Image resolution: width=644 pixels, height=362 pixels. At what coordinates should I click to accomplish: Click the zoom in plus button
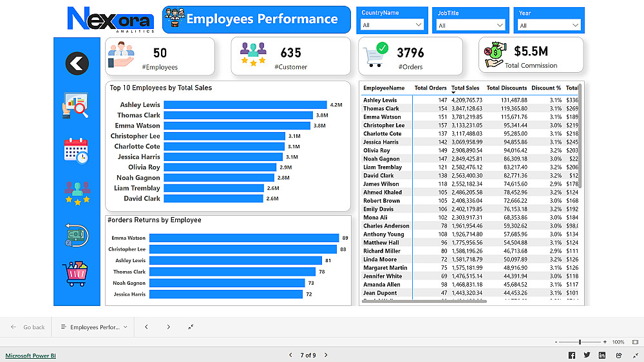point(605,342)
